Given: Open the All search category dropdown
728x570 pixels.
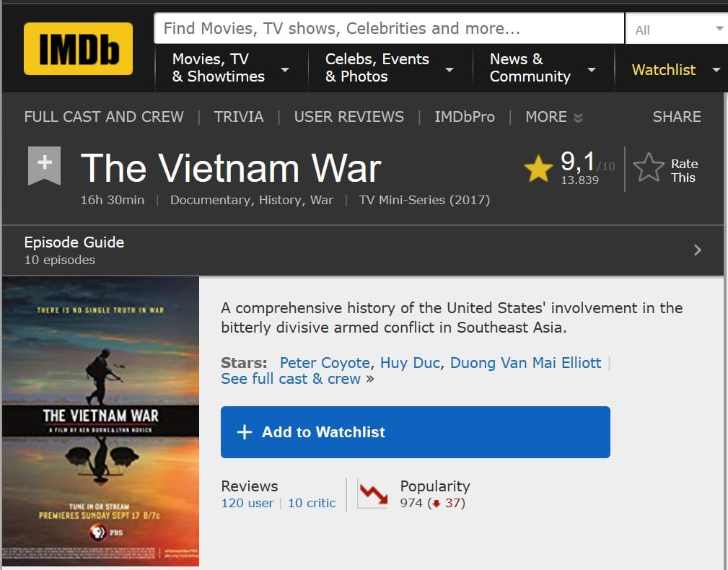Looking at the screenshot, I should [678, 30].
